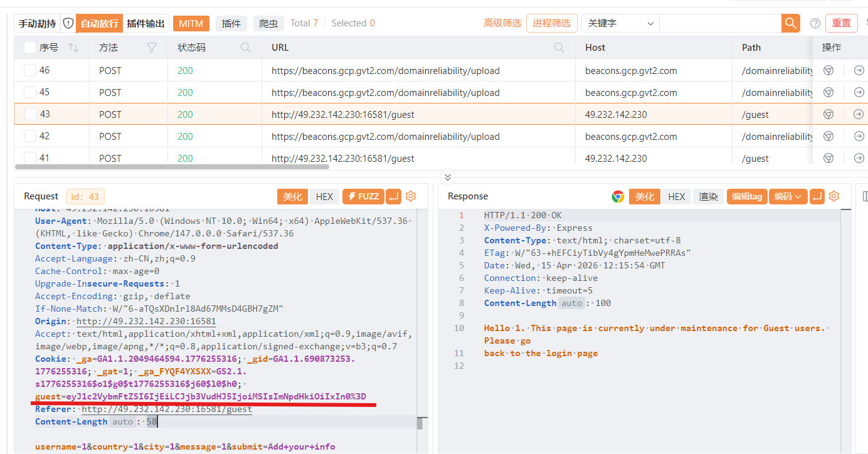Click the Origin URL link in the request

146,321
